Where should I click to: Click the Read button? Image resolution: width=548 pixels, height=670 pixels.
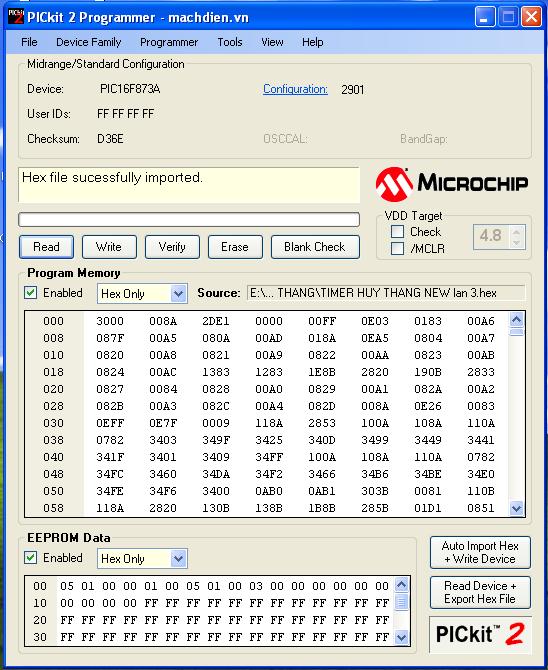tap(46, 247)
